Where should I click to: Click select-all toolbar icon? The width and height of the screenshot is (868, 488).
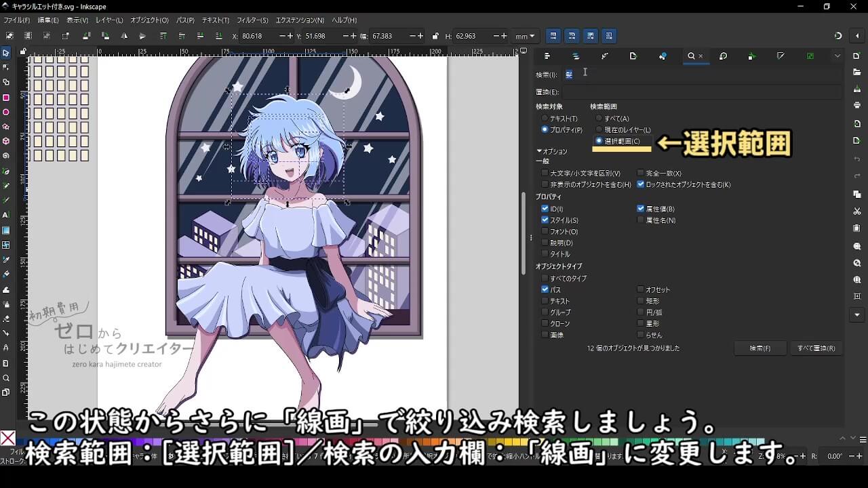(9, 36)
